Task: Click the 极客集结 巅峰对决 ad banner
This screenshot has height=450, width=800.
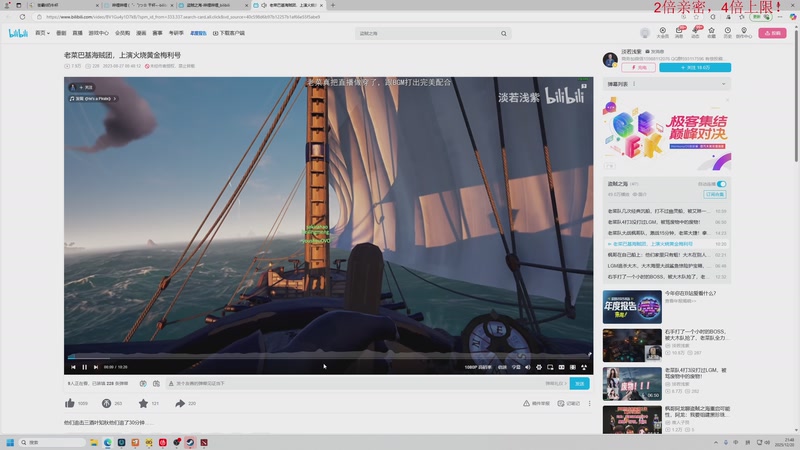Action: [x=667, y=134]
